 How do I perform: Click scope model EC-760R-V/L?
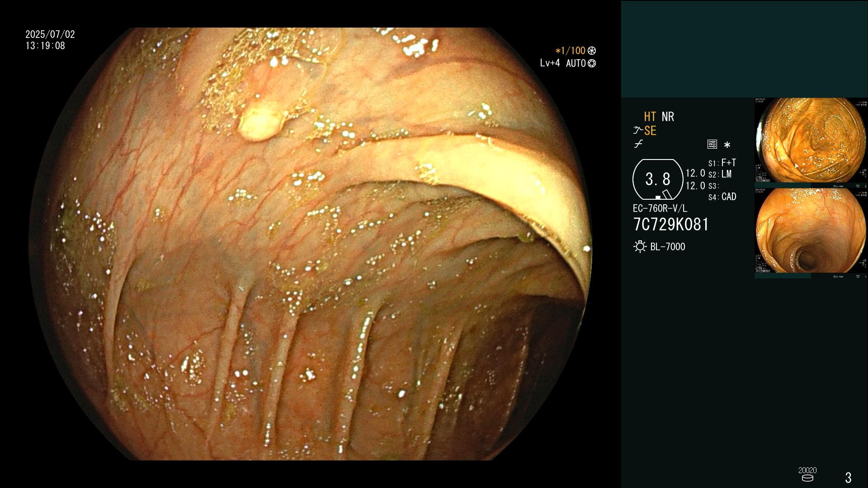(x=660, y=208)
